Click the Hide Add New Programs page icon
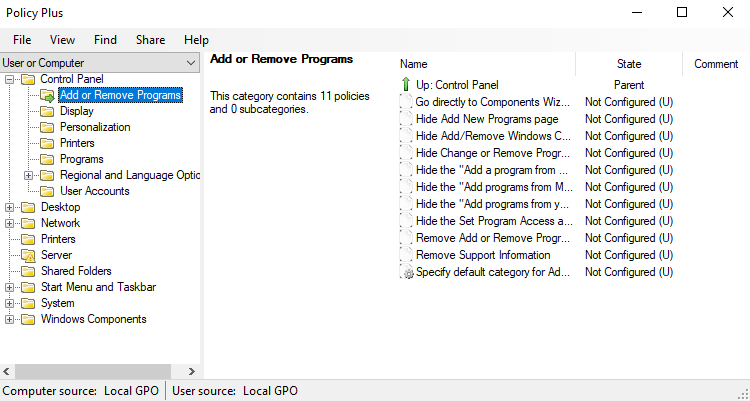Screen dimensions: 750x401 coord(406,119)
